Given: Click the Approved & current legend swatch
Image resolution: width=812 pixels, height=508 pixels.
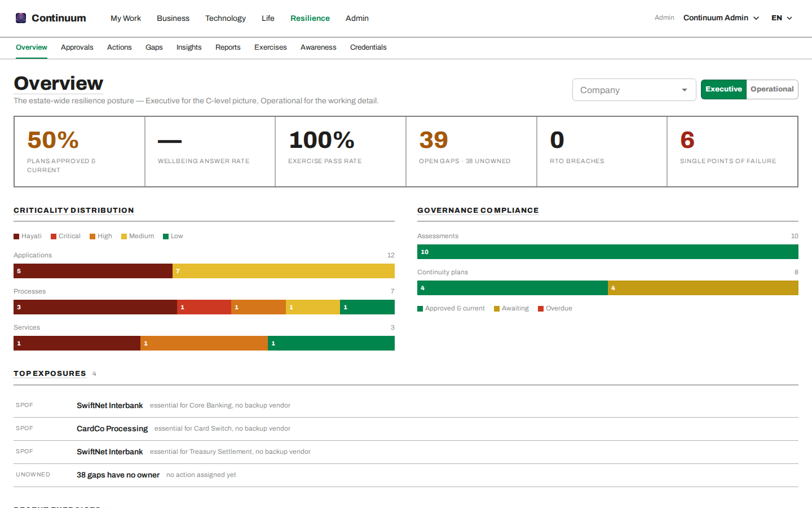Looking at the screenshot, I should pos(420,309).
